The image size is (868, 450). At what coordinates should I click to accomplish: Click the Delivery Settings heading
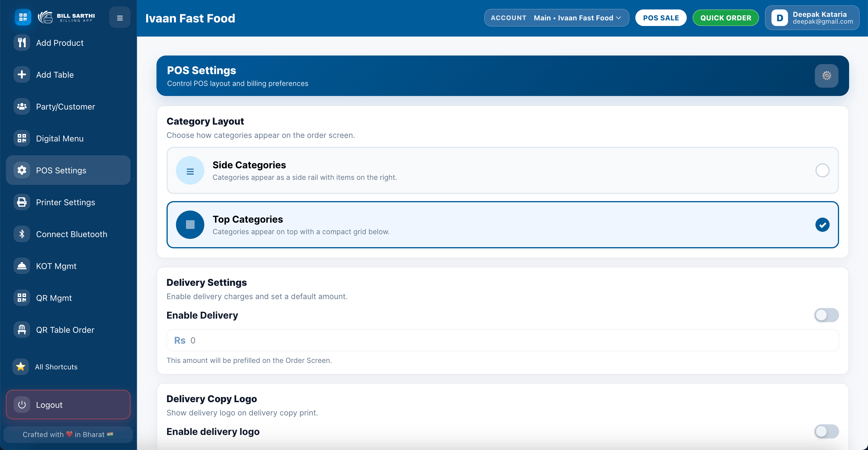click(x=207, y=283)
